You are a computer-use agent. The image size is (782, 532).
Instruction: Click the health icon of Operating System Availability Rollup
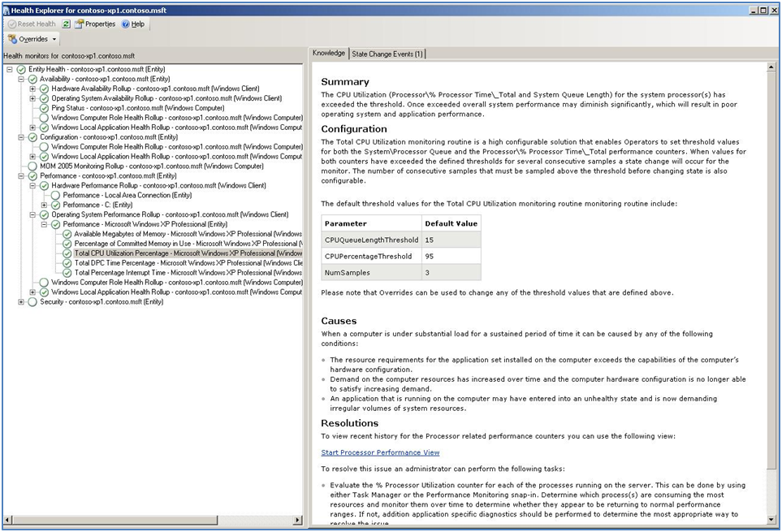[44, 98]
